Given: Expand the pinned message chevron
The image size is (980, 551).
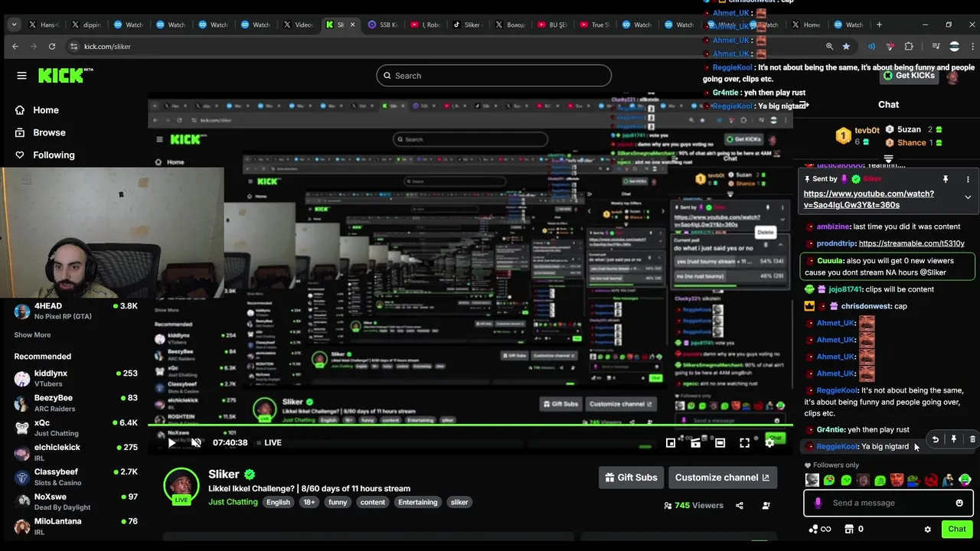Looking at the screenshot, I should pyautogui.click(x=968, y=197).
